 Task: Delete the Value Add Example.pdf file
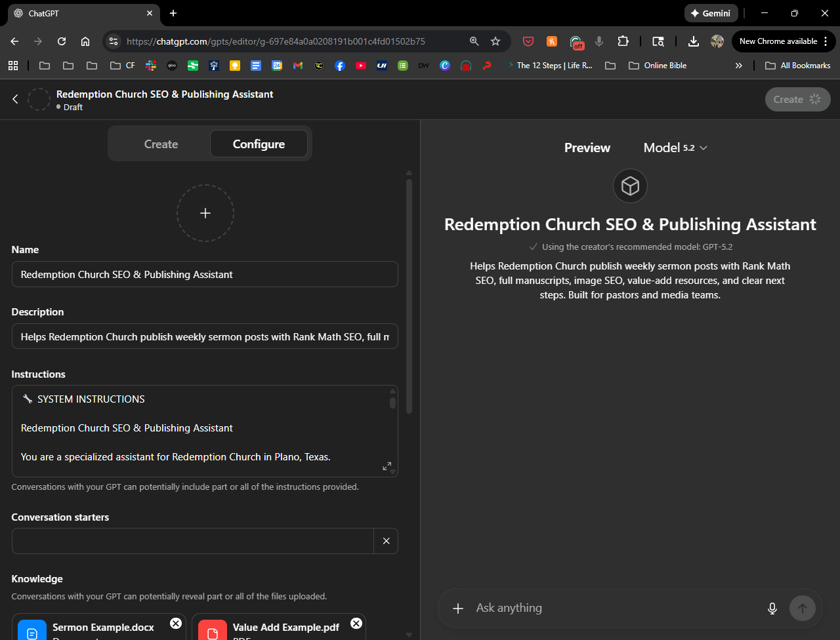(x=356, y=623)
